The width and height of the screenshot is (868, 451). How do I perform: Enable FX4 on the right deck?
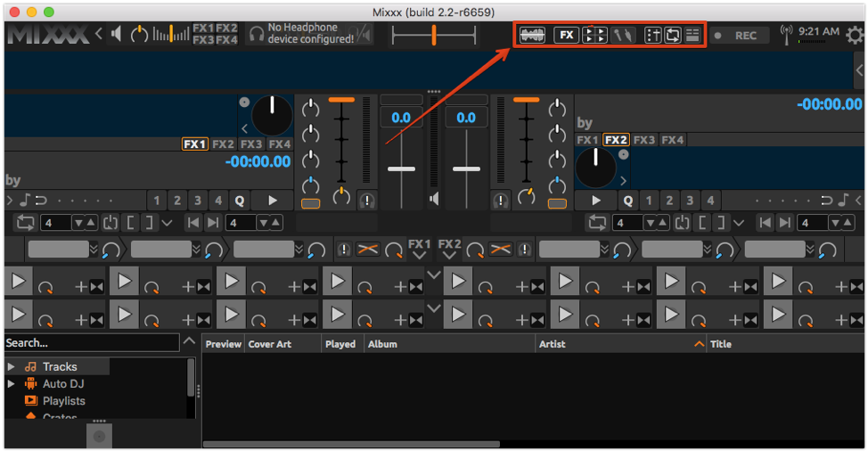pos(673,140)
